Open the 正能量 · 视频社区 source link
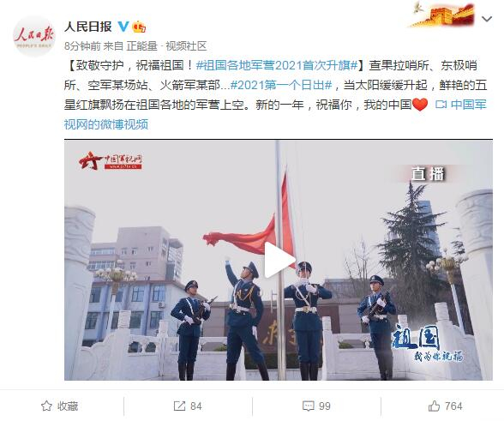504x421 pixels. 166,46
